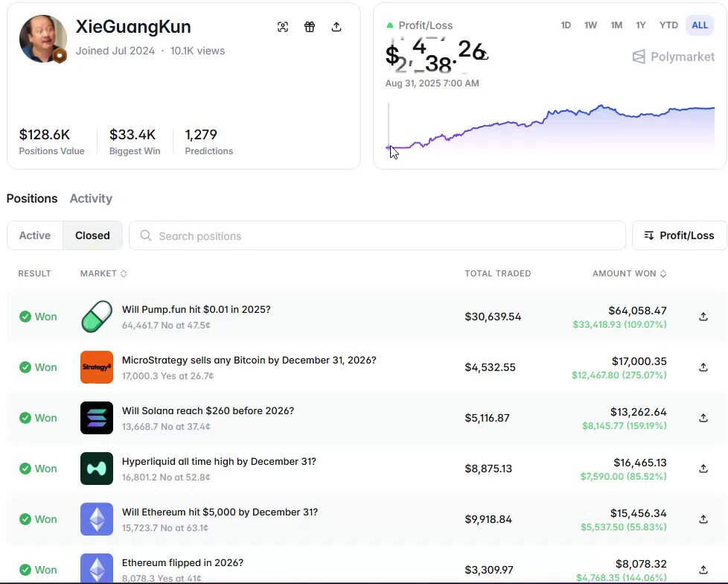The image size is (728, 584).
Task: Sort by the AMOUNT WON column arrows
Action: [663, 273]
